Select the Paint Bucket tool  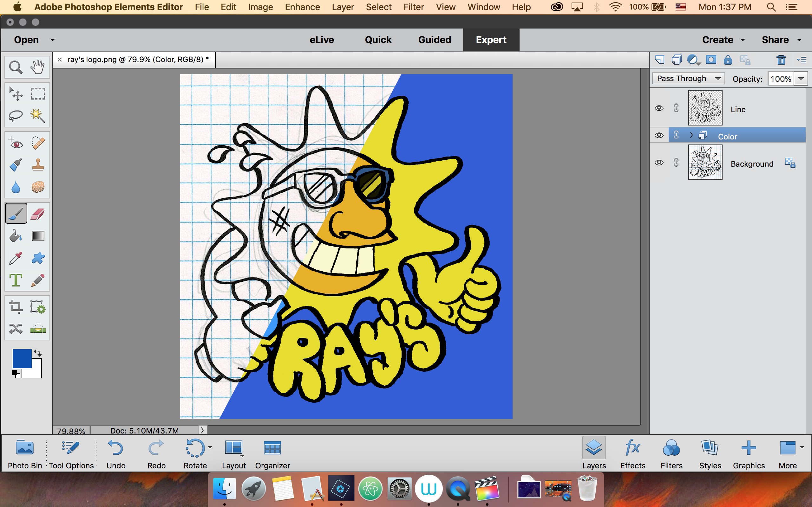(x=16, y=236)
